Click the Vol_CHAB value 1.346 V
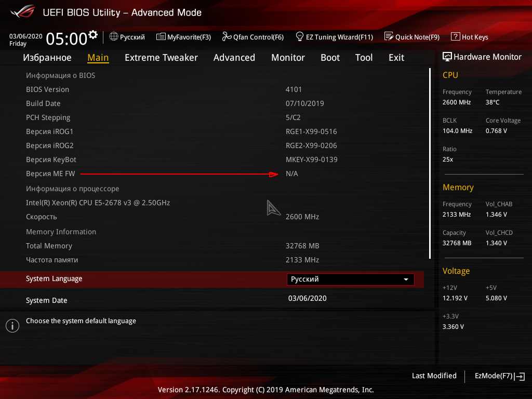 [x=496, y=215]
